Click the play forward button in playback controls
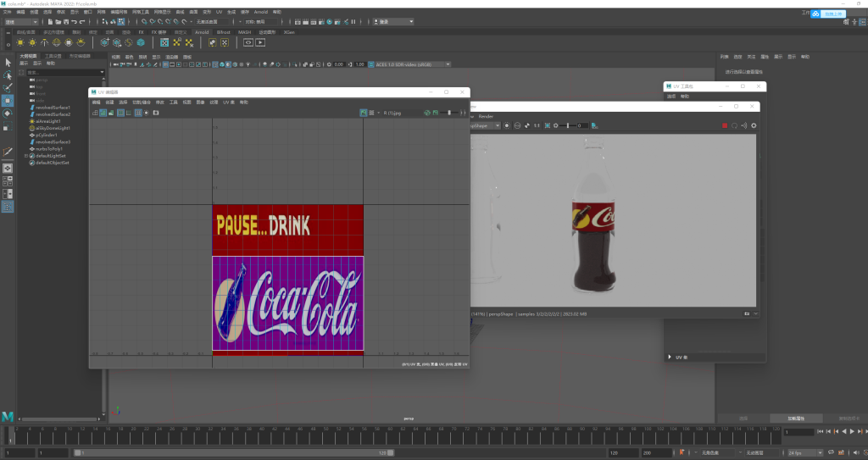868x460 pixels. (851, 432)
